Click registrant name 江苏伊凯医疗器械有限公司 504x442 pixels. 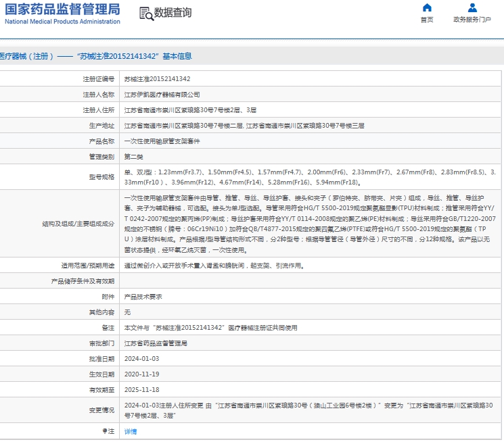click(162, 95)
